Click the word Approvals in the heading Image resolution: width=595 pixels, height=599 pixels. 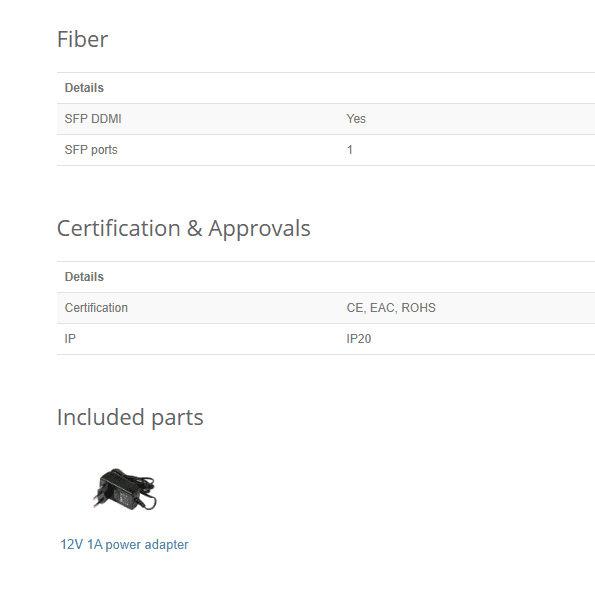pyautogui.click(x=259, y=228)
